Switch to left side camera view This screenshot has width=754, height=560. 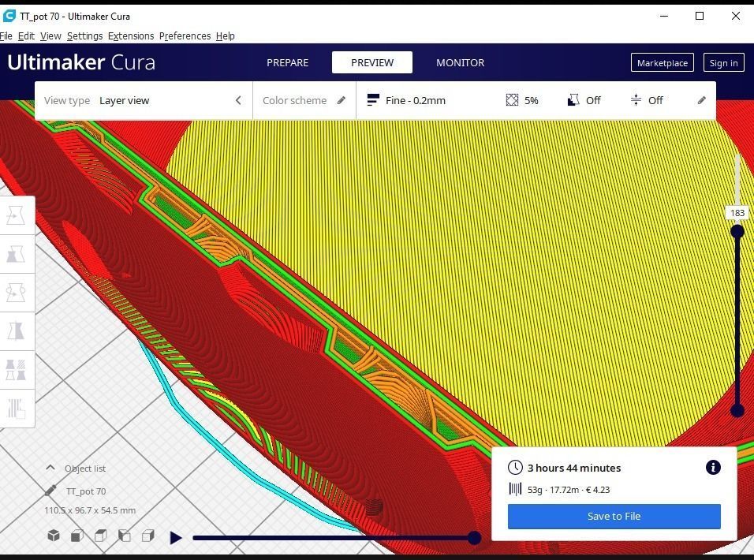[x=124, y=536]
